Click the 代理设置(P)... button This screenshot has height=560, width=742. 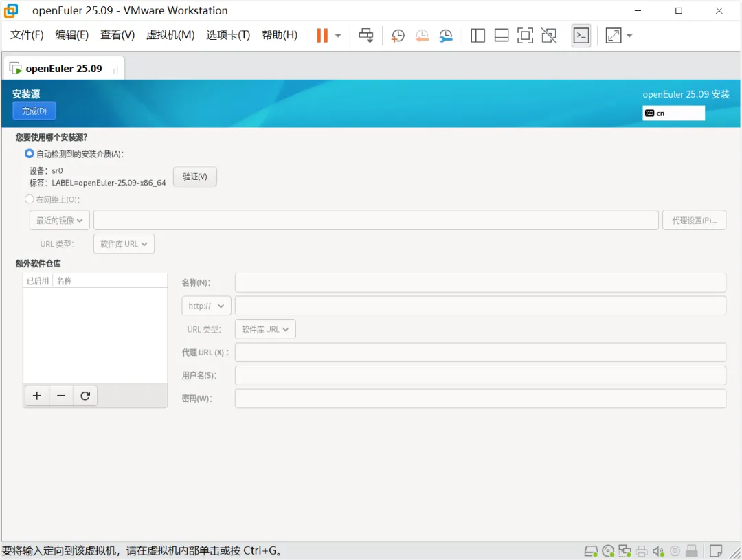pos(694,221)
